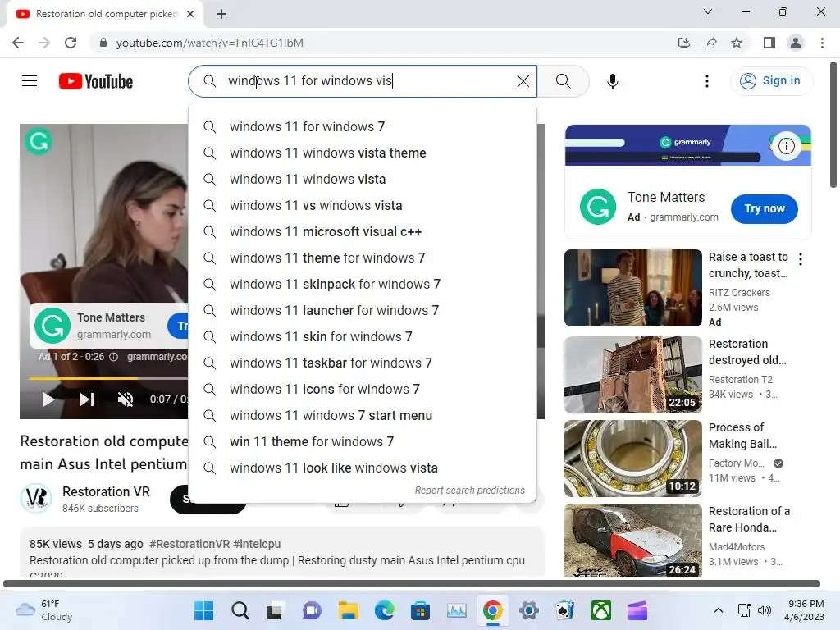Click Report search predictions link
840x630 pixels.
470,491
